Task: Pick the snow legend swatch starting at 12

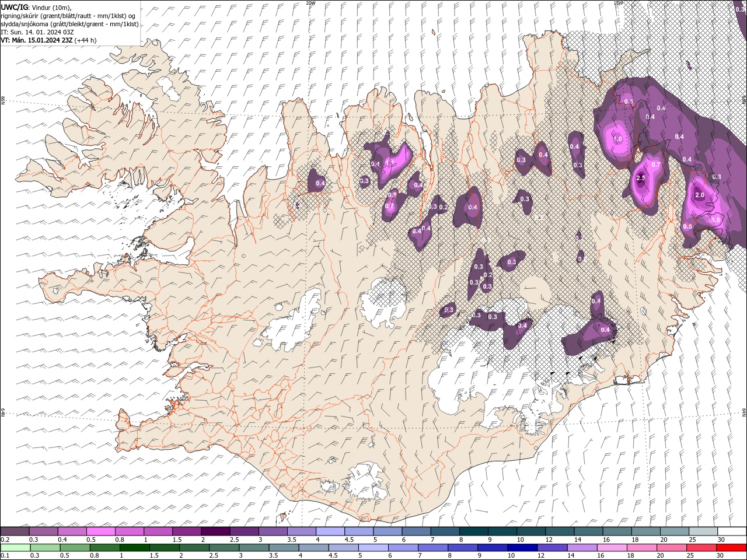Action: [560, 531]
